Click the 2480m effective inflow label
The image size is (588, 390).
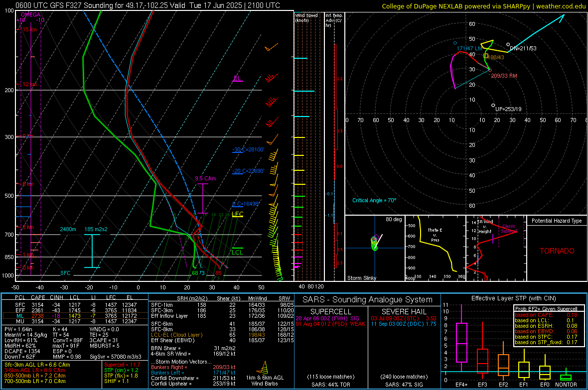68,229
